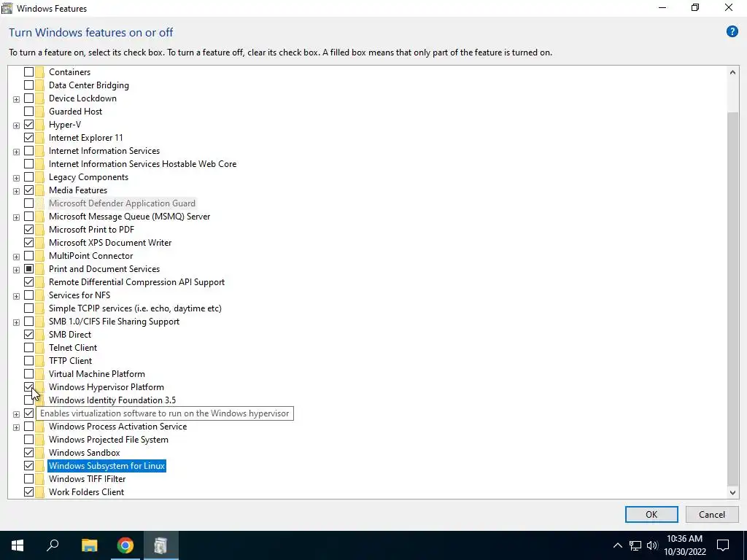Image resolution: width=747 pixels, height=560 pixels.
Task: Expand the Device Lockdown node
Action: point(16,99)
